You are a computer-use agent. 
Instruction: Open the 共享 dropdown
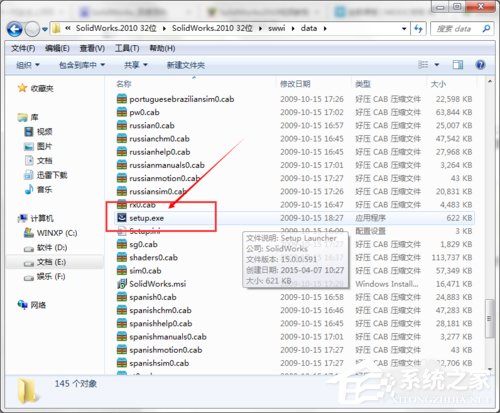coord(136,65)
